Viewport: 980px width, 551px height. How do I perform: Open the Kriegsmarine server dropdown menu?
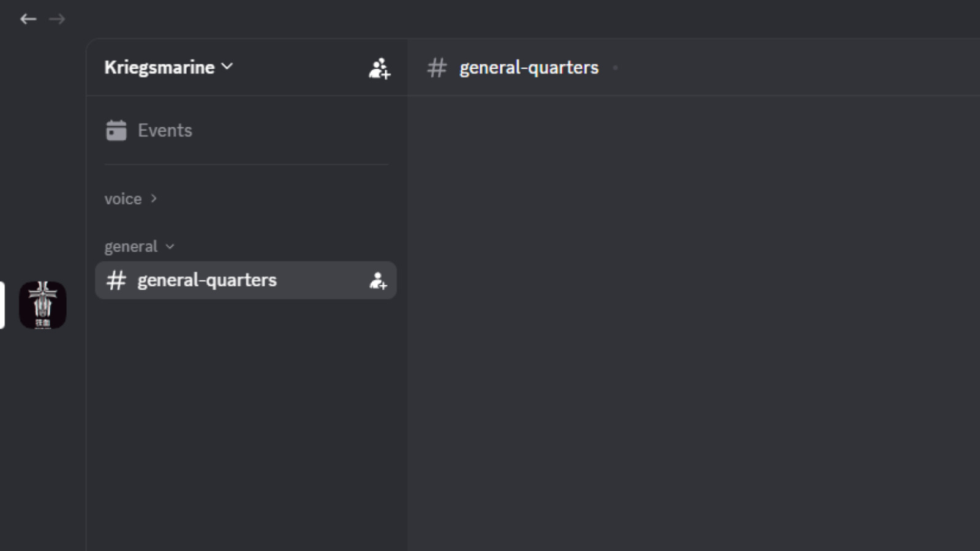coord(168,67)
